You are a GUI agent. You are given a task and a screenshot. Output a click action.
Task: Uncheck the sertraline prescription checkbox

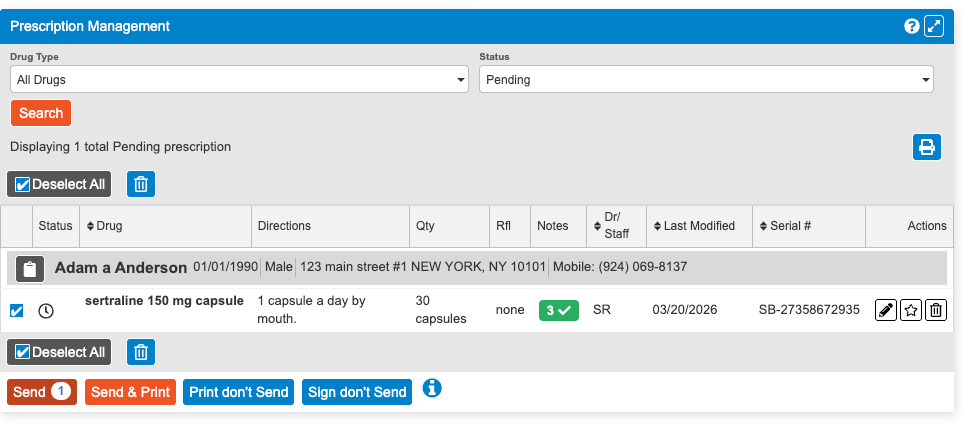point(16,310)
